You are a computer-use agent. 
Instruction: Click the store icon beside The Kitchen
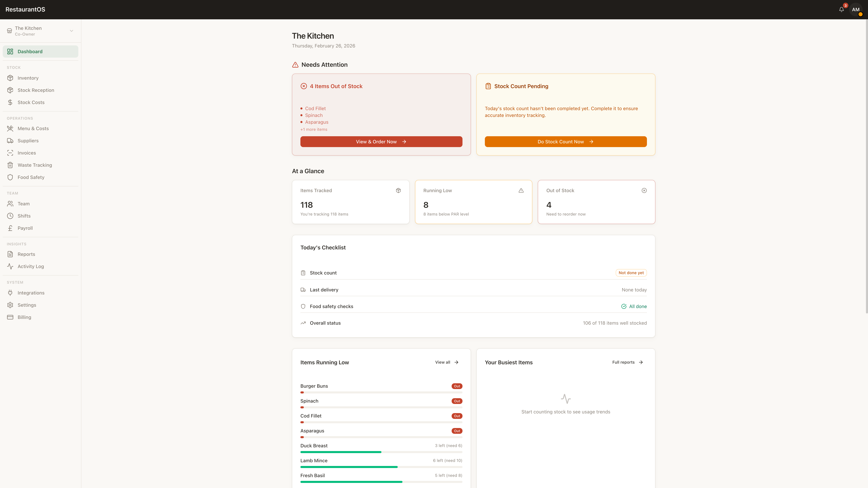pyautogui.click(x=9, y=31)
